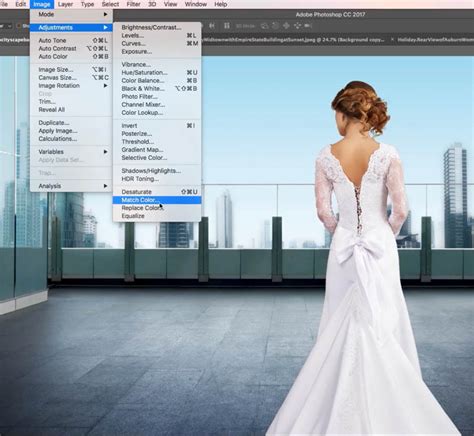Open Apply Image dialog
The height and width of the screenshot is (436, 474).
pyautogui.click(x=71, y=131)
